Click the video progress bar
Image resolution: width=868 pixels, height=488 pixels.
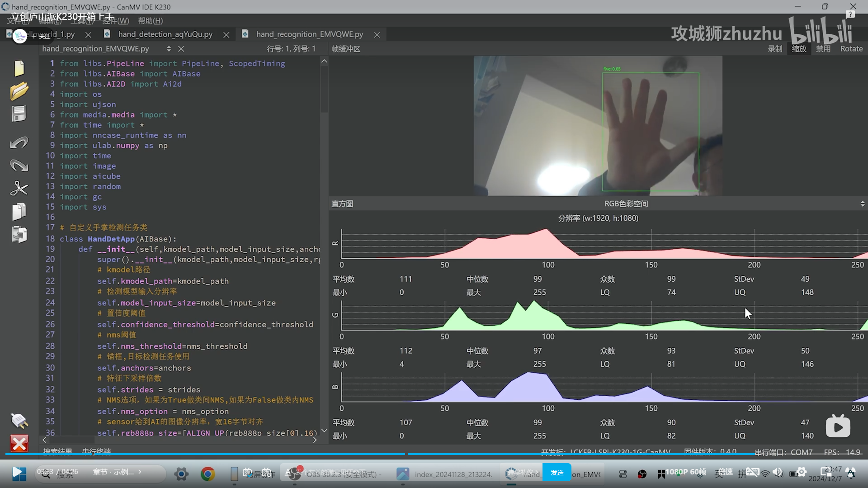pos(434,454)
